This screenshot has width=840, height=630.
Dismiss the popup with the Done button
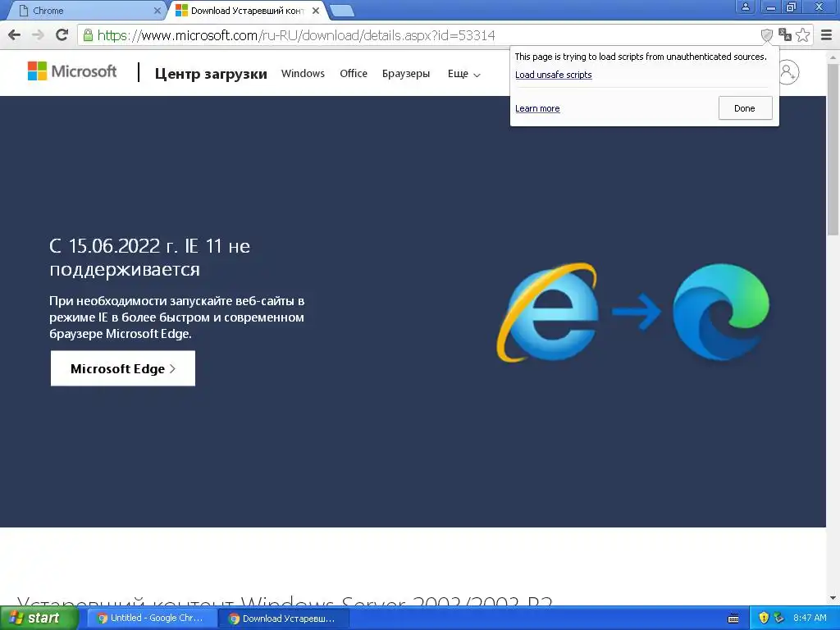coord(745,108)
